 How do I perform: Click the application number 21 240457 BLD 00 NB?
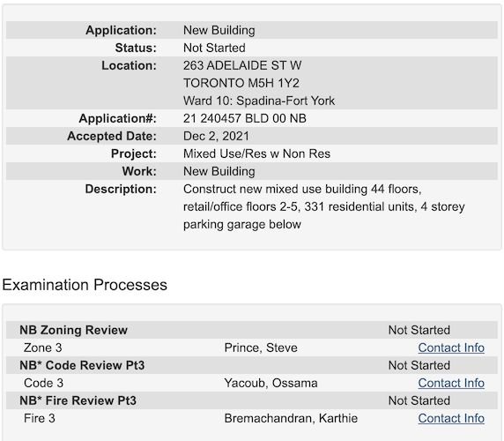245,118
